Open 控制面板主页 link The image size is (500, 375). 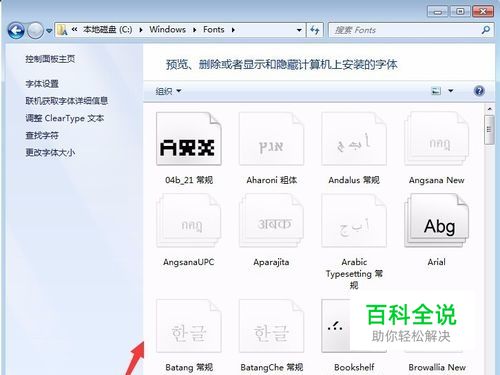[50, 59]
